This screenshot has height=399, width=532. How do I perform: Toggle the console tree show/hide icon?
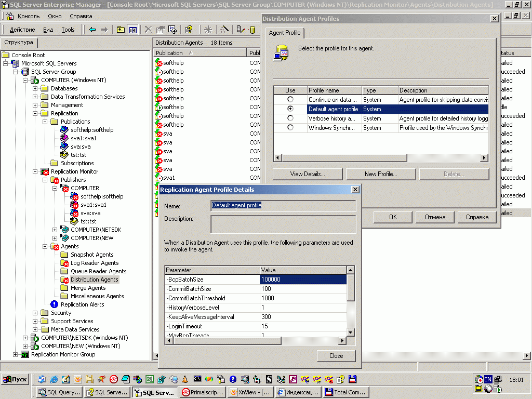coord(132,30)
